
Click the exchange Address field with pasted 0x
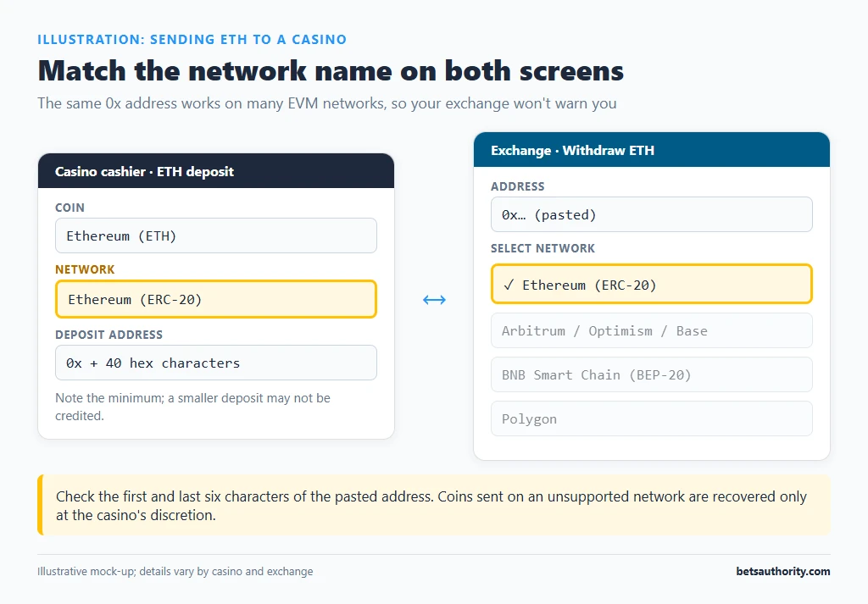click(x=652, y=214)
